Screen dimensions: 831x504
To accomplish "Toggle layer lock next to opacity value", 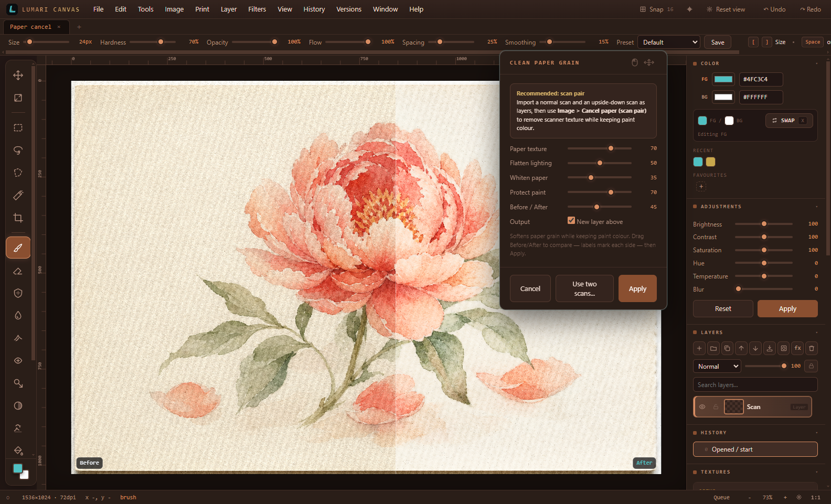I will coord(811,366).
